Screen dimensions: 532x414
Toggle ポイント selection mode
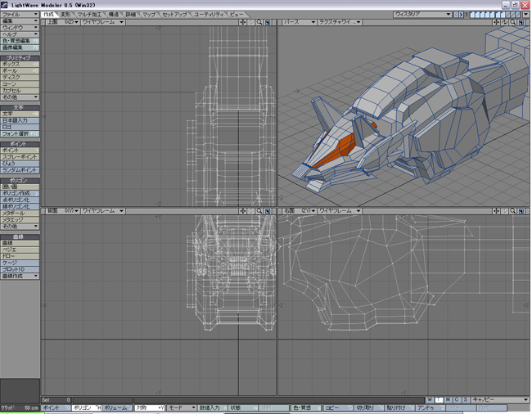coord(52,407)
